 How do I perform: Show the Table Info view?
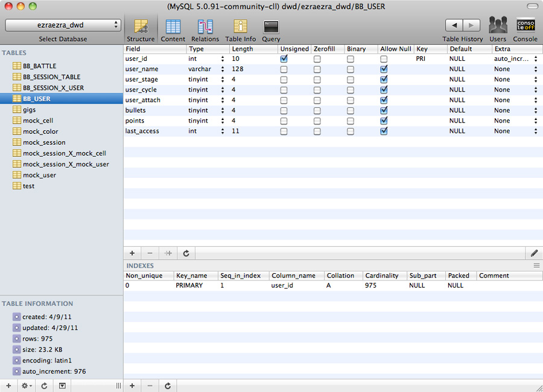pos(241,30)
